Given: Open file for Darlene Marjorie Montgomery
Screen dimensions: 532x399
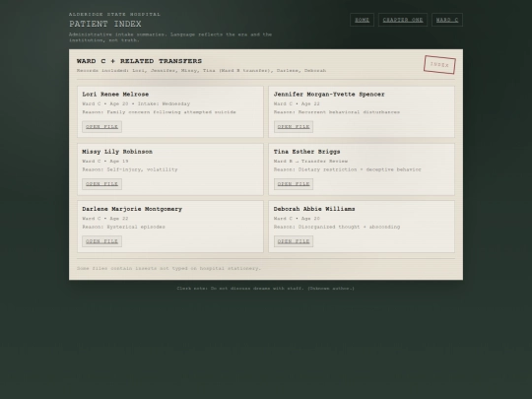Looking at the screenshot, I should click(101, 241).
